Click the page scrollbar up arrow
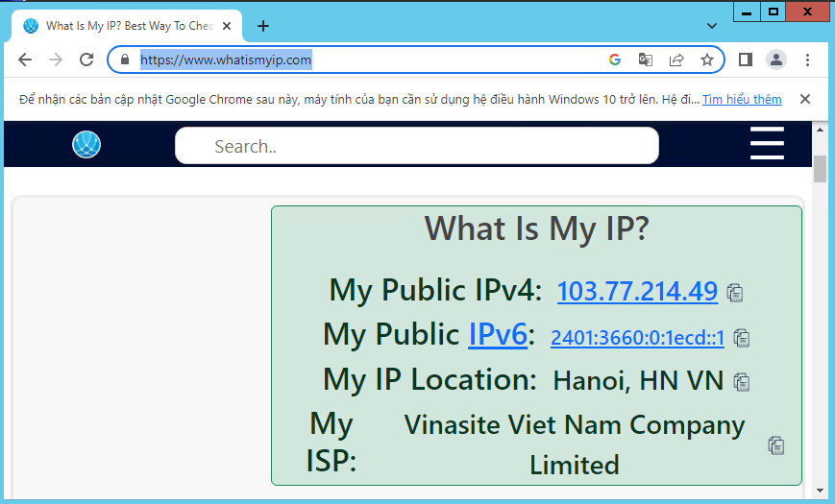The height and width of the screenshot is (504, 835). (x=820, y=130)
